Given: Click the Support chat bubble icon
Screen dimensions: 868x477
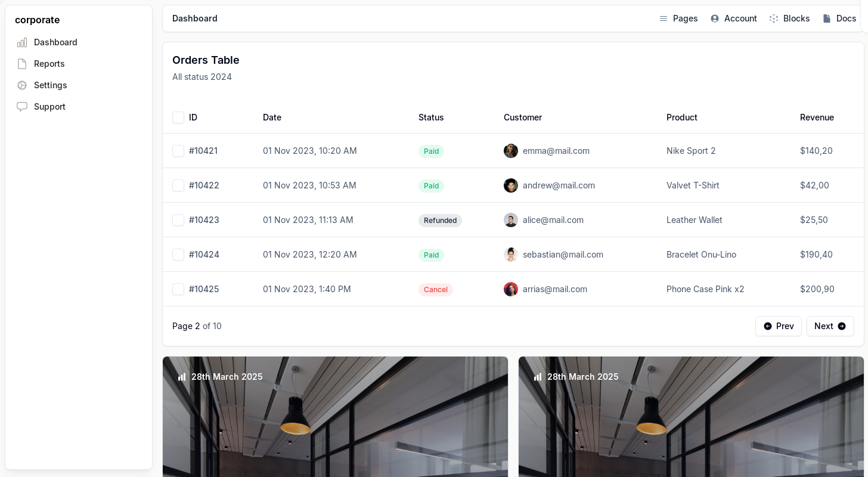Looking at the screenshot, I should [22, 107].
